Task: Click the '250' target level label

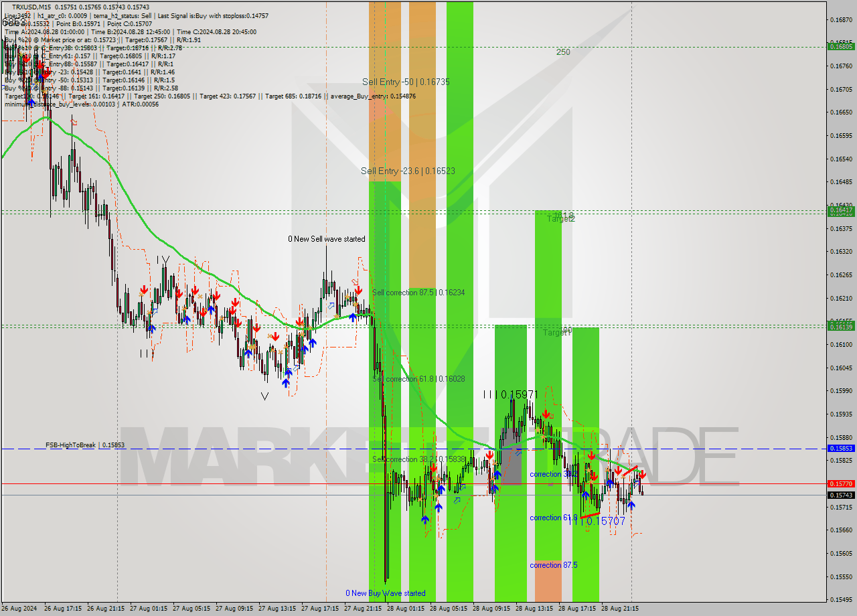Action: click(x=563, y=52)
